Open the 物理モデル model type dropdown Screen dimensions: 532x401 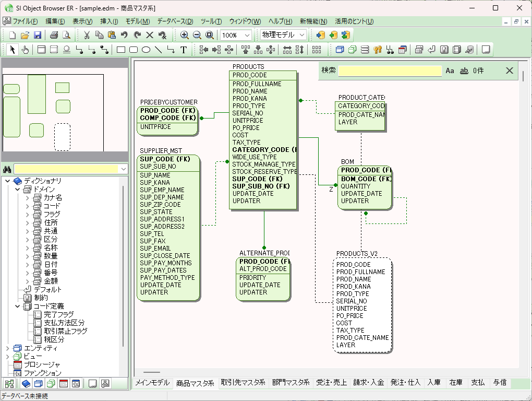302,35
